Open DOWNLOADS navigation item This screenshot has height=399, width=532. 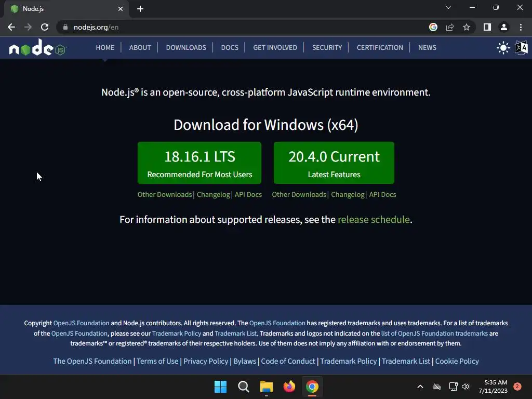(x=186, y=47)
